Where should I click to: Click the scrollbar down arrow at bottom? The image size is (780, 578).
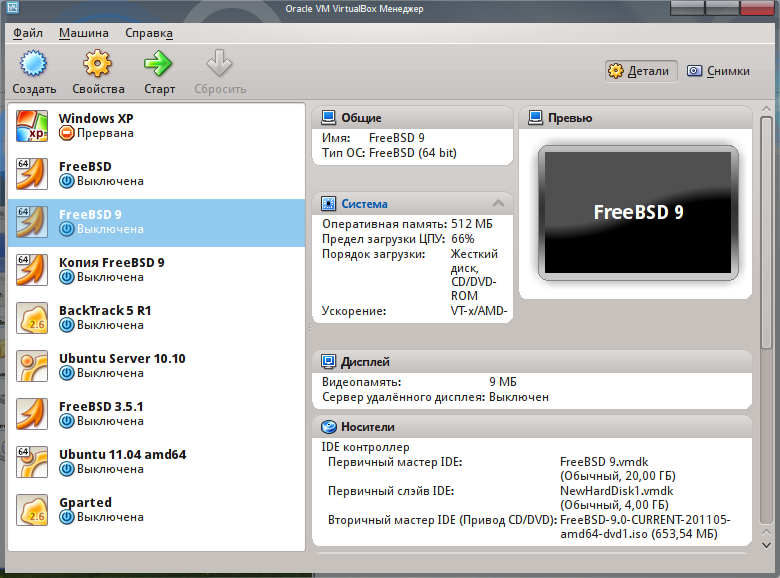click(767, 545)
